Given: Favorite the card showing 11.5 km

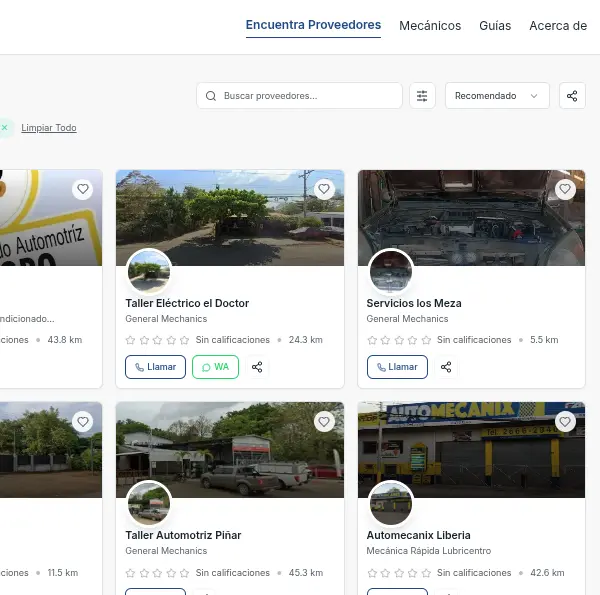Looking at the screenshot, I should tap(83, 422).
